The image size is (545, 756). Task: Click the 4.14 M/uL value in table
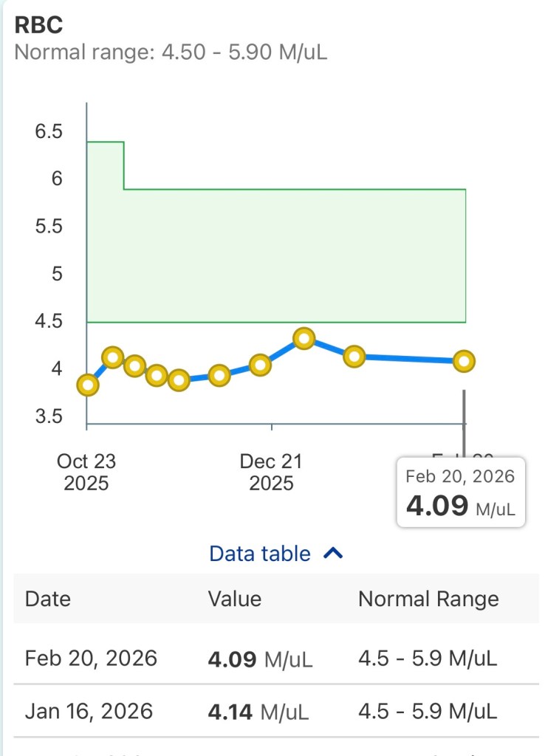258,712
